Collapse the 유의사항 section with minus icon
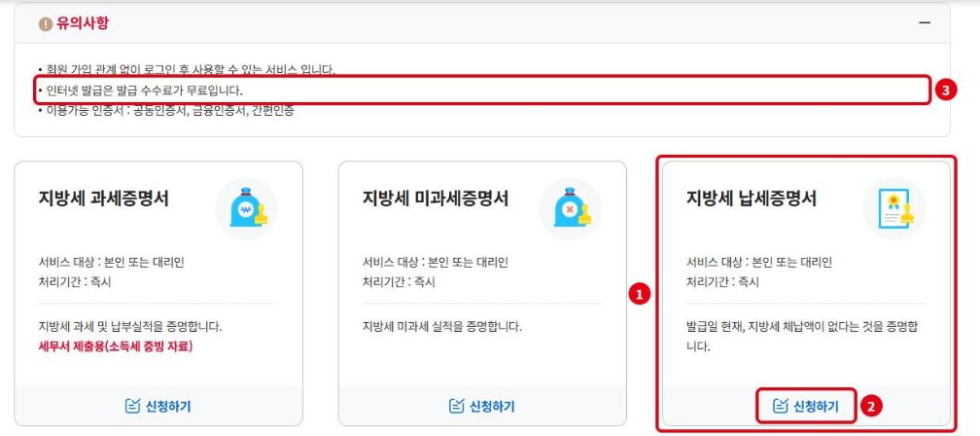Image resolution: width=980 pixels, height=436 pixels. [925, 23]
